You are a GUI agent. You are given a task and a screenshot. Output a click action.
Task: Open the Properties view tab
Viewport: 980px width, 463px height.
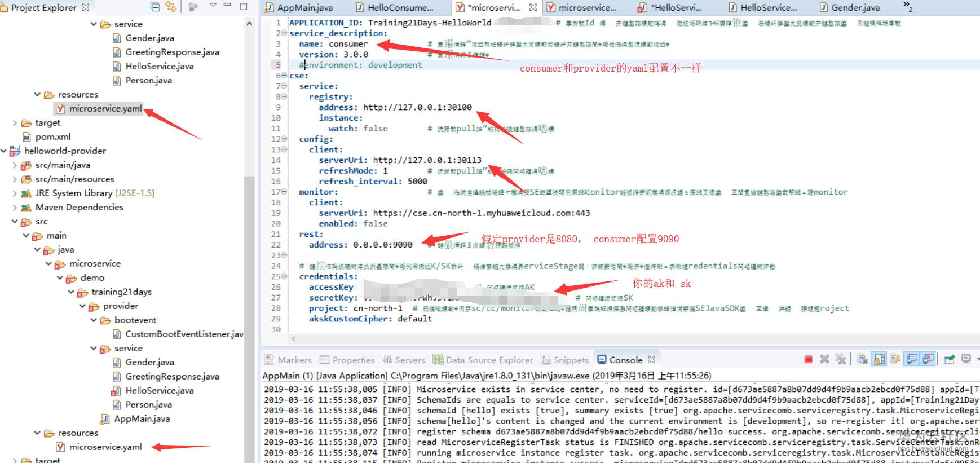[x=347, y=360]
